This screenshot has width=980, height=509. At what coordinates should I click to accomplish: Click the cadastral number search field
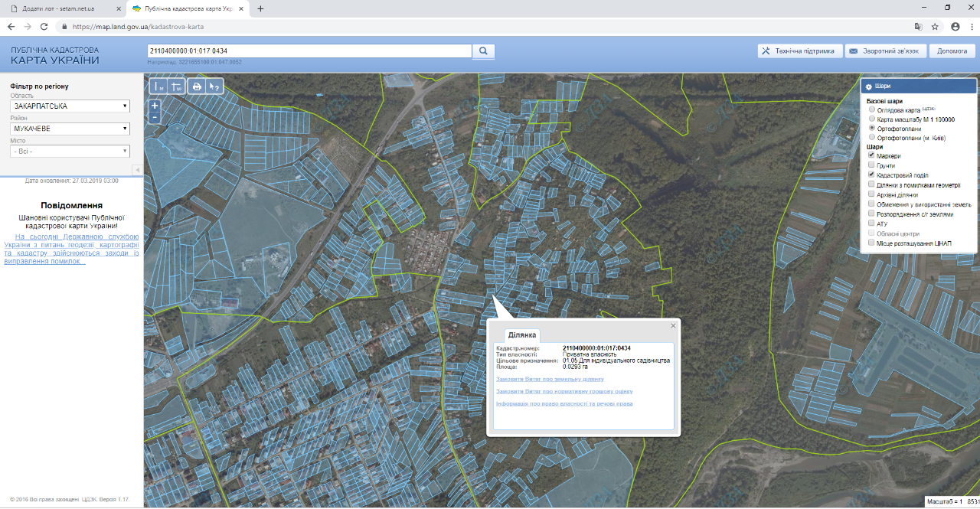309,51
